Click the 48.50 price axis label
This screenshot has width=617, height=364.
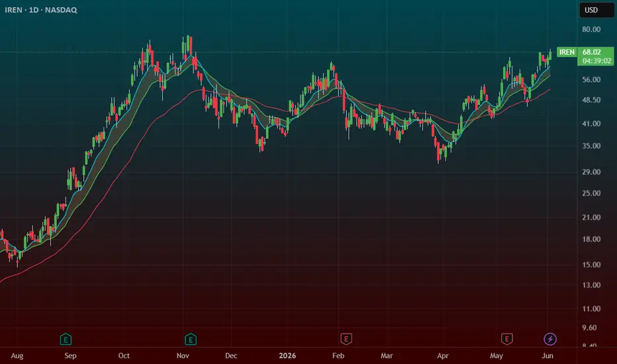[x=591, y=100]
